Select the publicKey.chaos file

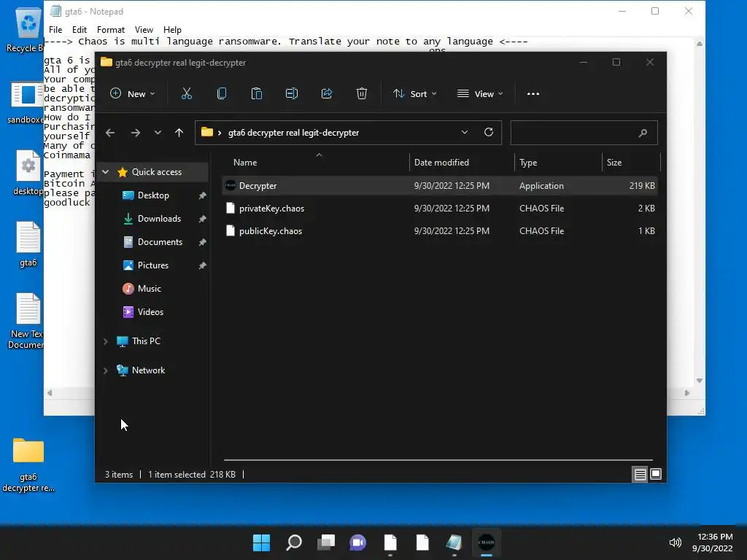[439, 231]
